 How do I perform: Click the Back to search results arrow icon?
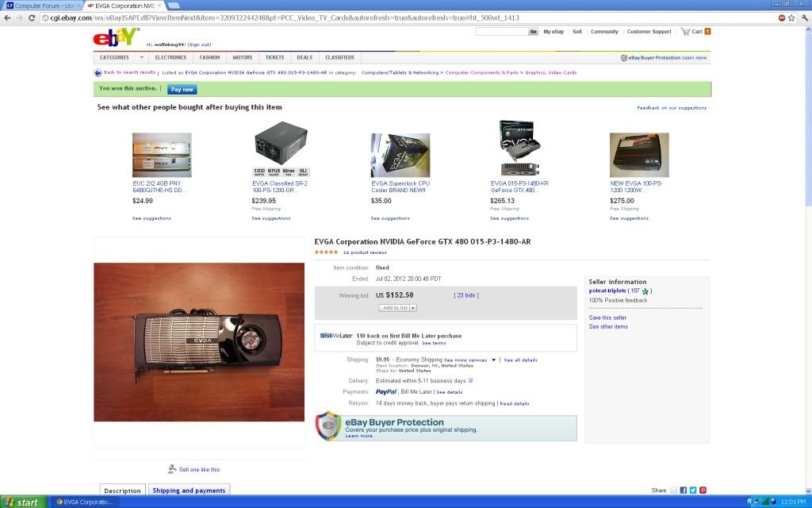98,73
